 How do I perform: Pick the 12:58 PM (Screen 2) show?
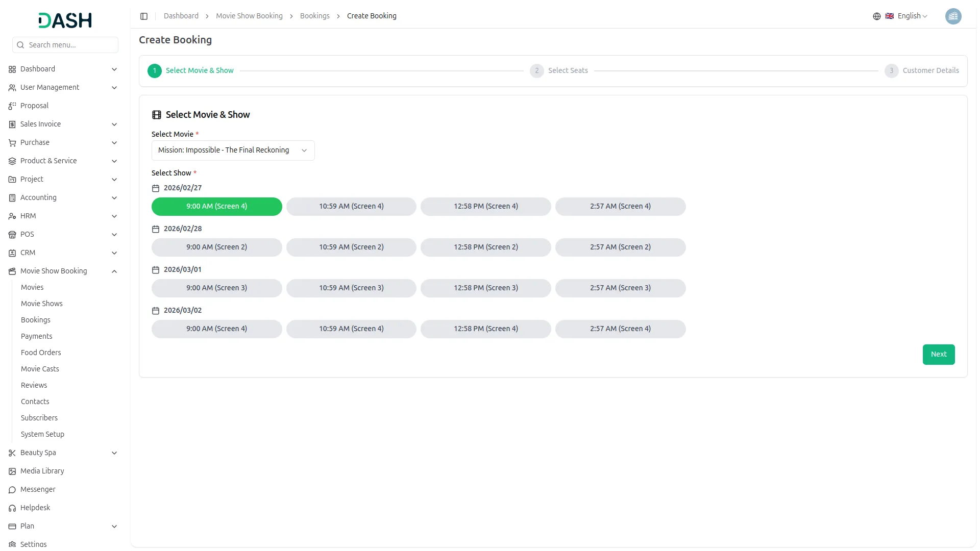[485, 247]
